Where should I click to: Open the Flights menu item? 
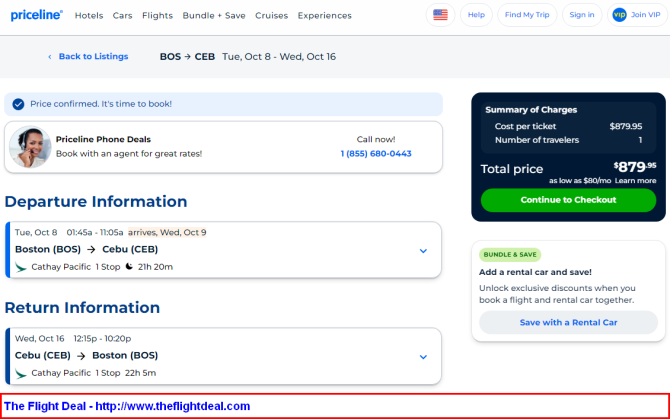click(x=157, y=15)
